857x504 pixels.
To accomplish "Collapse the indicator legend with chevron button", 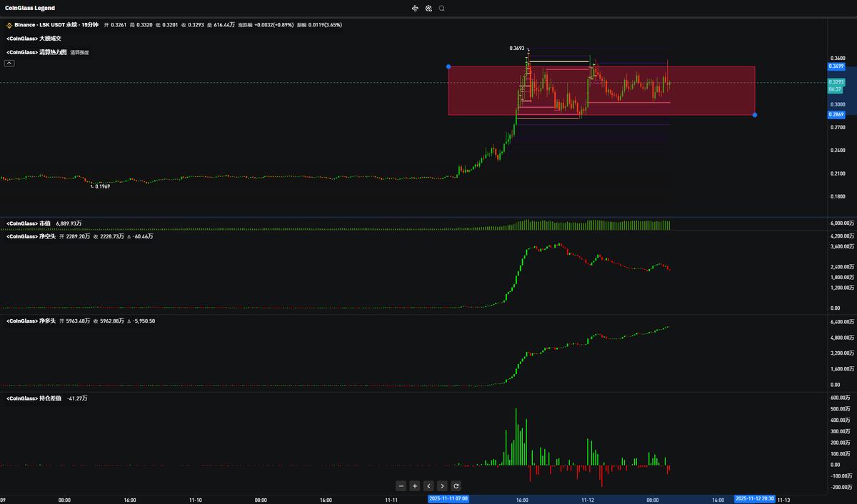I will click(x=9, y=63).
